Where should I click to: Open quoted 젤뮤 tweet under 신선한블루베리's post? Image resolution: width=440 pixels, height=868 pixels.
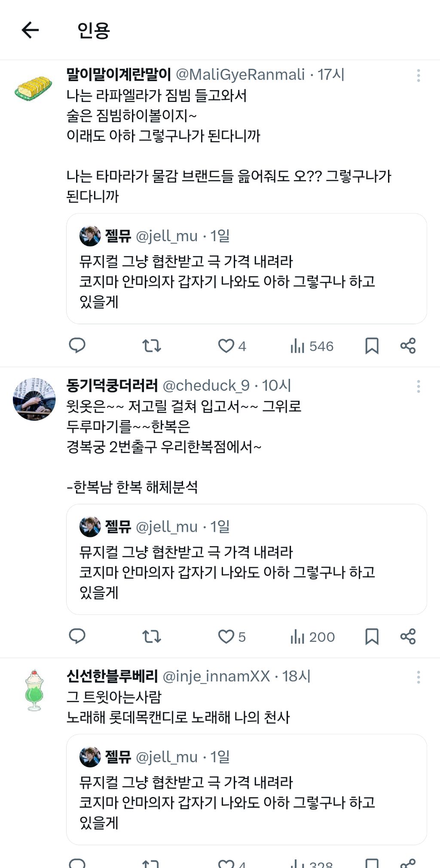coord(246,789)
